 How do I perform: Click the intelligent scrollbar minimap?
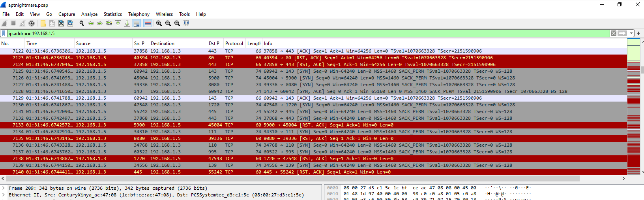(x=634, y=107)
